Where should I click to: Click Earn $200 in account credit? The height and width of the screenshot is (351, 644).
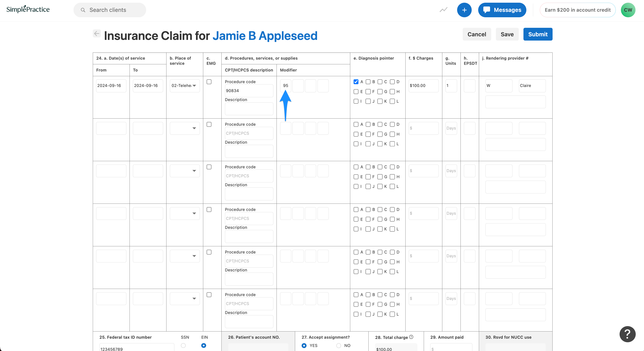pyautogui.click(x=577, y=10)
